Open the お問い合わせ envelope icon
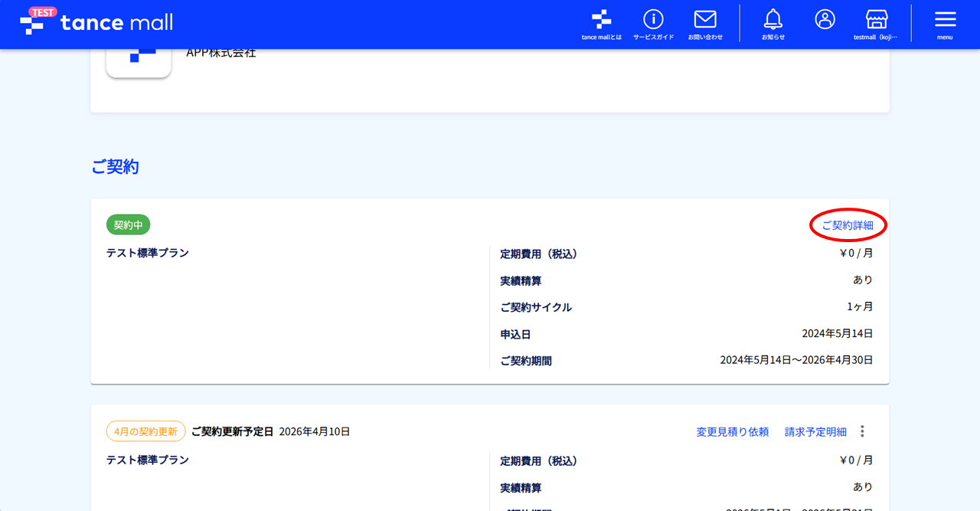 (x=705, y=25)
